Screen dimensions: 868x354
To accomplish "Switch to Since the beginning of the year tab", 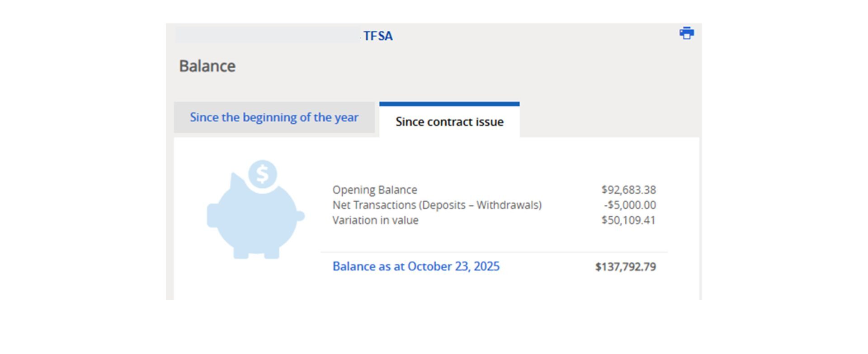I will click(x=274, y=117).
